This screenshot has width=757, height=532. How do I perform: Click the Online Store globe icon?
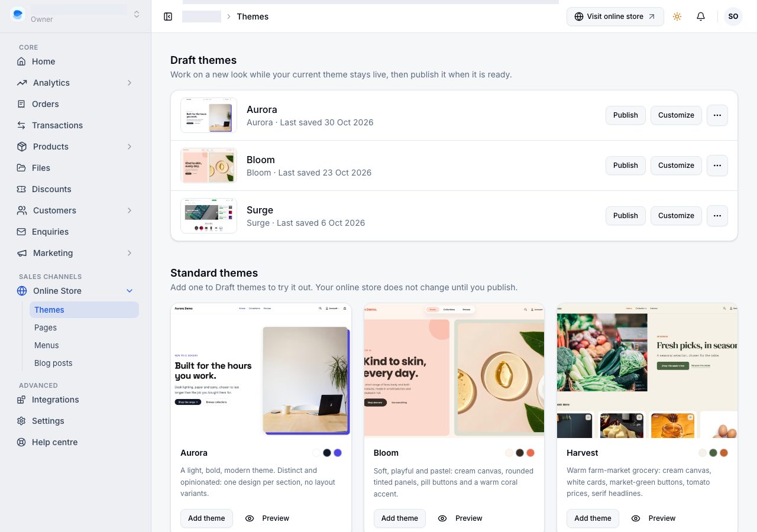point(22,291)
